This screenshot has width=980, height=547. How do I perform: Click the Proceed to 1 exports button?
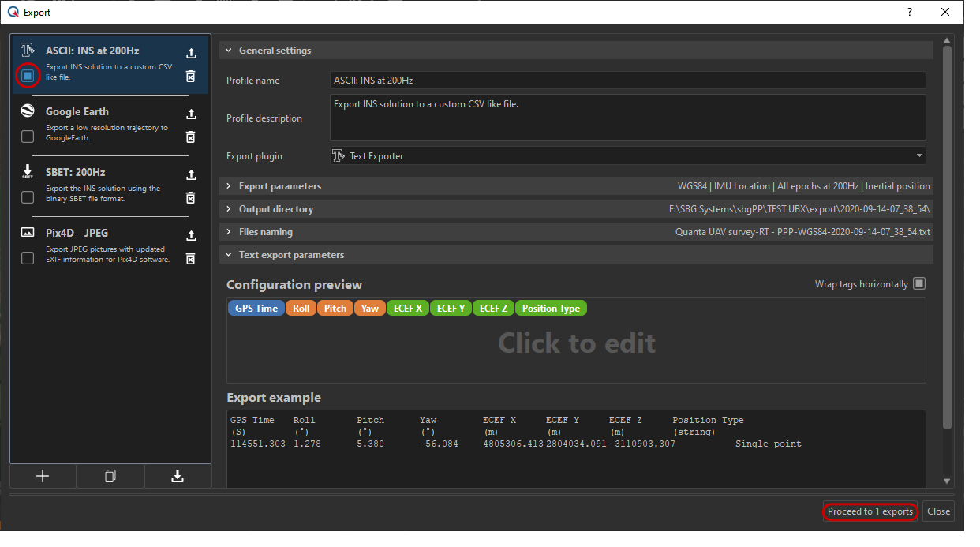tap(870, 511)
